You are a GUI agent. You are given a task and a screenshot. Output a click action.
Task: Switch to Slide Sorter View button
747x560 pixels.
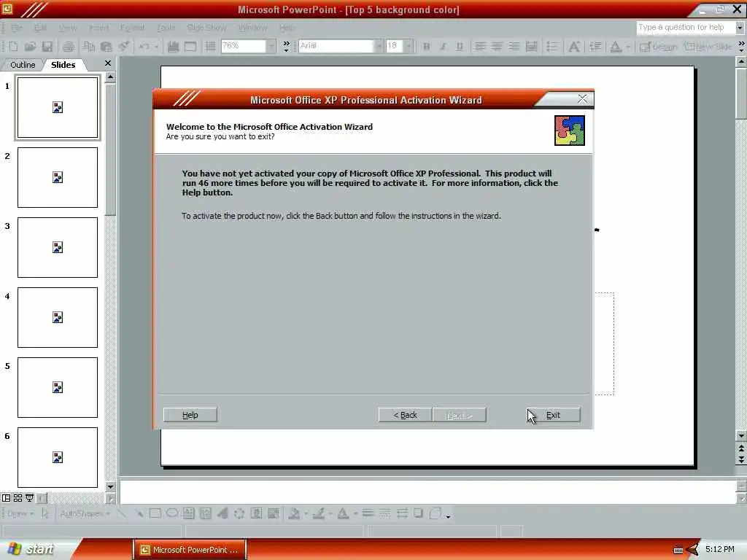(18, 498)
